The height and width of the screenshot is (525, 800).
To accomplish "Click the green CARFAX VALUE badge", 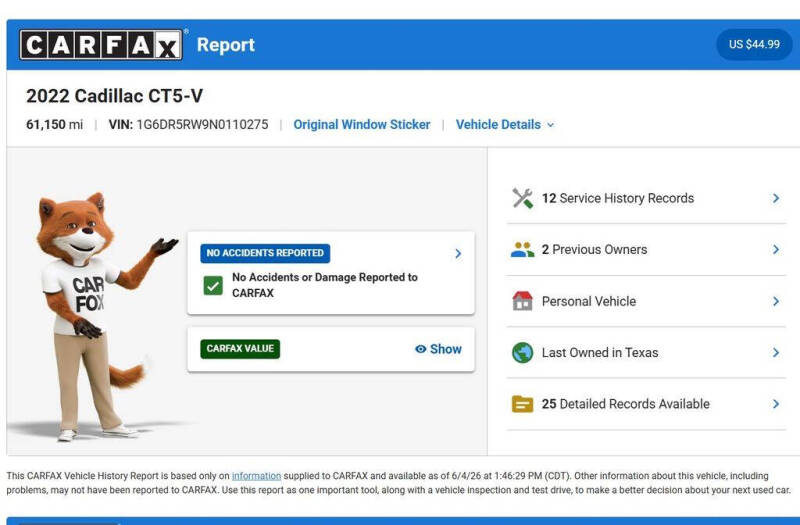I will [240, 349].
